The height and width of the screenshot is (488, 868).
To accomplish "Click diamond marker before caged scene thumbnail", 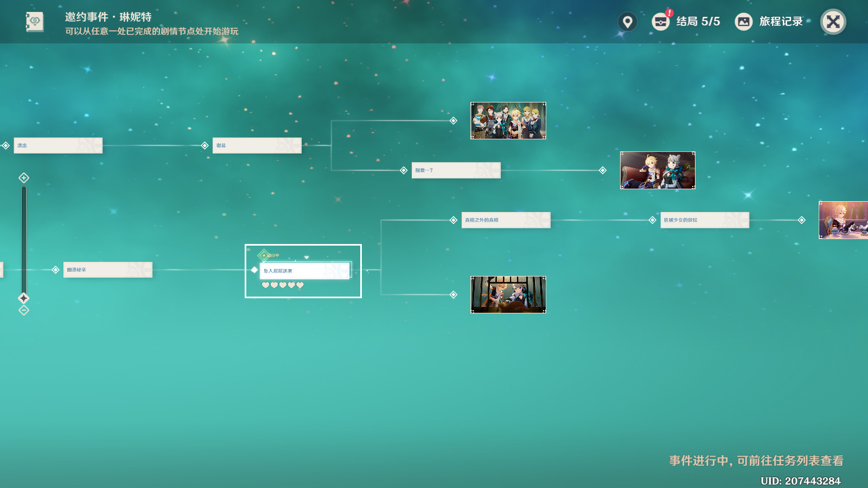I will [x=454, y=294].
